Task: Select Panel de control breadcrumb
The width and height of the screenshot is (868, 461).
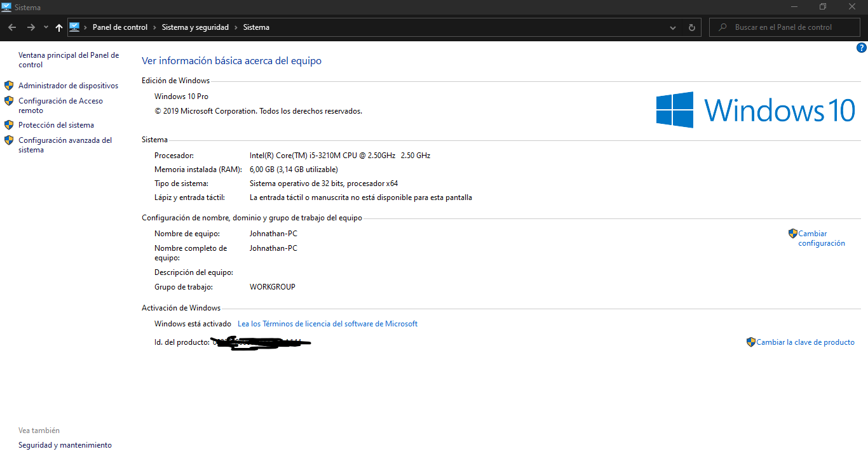Action: 120,27
